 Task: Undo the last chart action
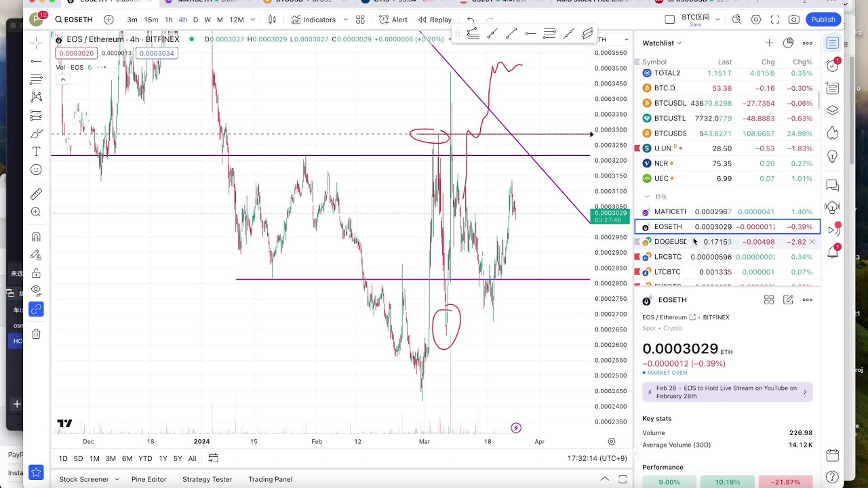471,20
